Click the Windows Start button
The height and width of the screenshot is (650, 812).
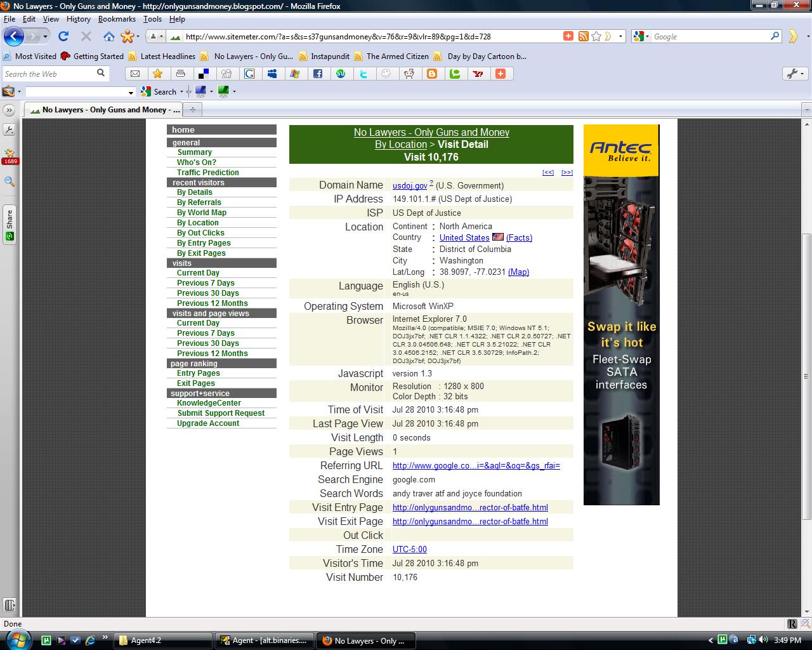pyautogui.click(x=18, y=640)
